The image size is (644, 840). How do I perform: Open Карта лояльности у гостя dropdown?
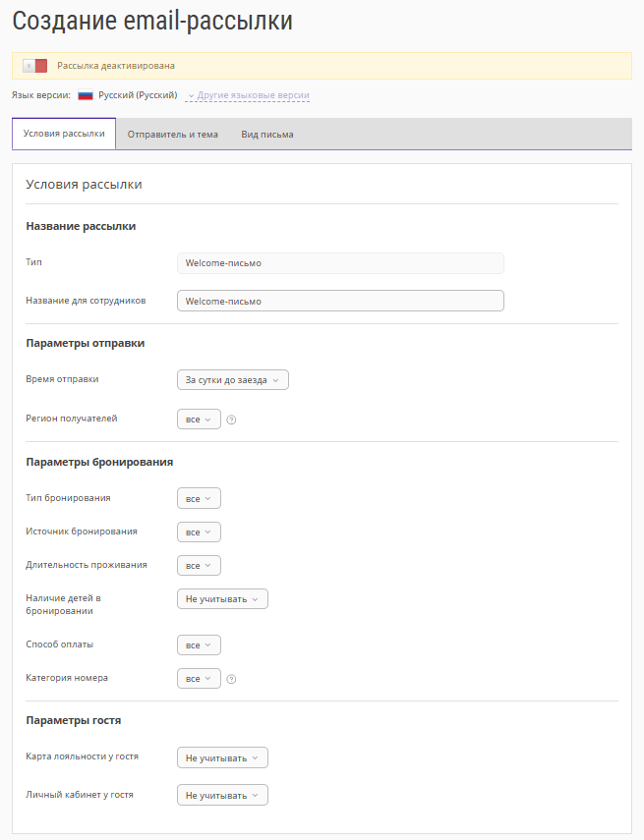coord(222,757)
